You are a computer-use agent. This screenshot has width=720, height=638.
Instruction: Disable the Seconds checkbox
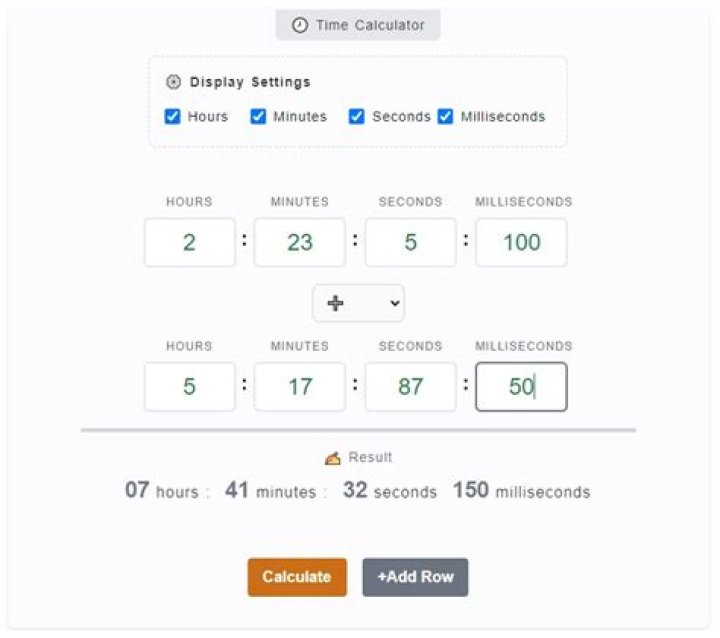pos(356,116)
